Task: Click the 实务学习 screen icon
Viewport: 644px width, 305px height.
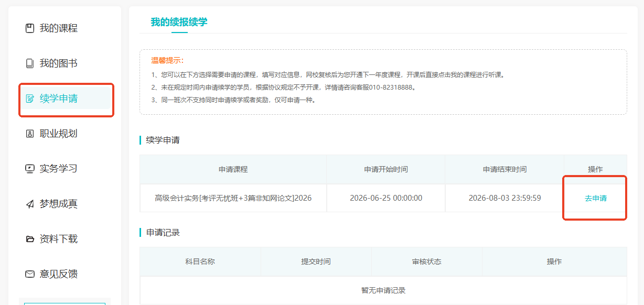Action: [x=30, y=169]
